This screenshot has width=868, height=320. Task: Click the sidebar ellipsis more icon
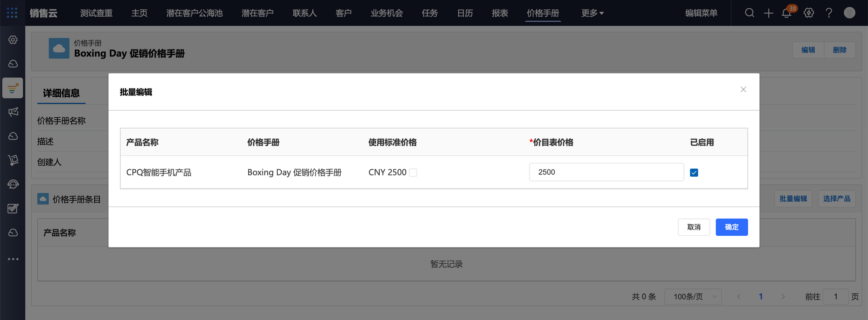(13, 259)
